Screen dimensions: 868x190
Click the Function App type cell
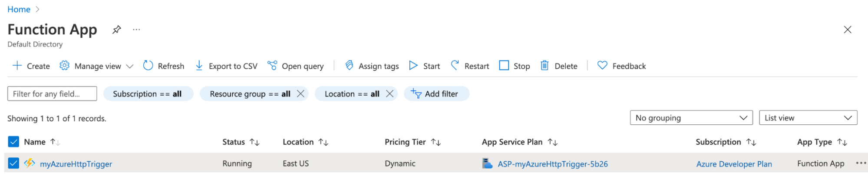pos(821,163)
